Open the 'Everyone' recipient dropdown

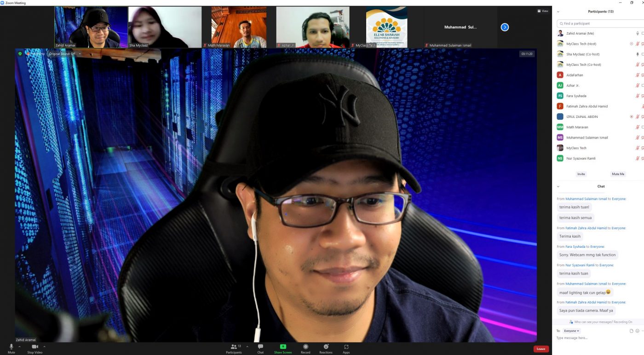tap(572, 331)
